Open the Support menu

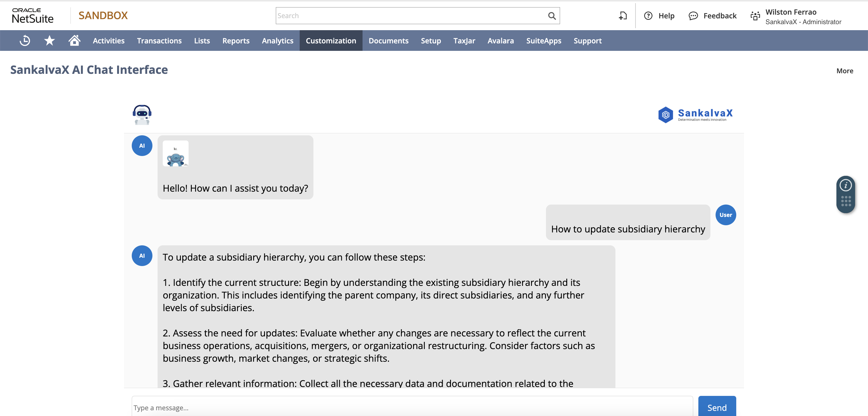[588, 41]
